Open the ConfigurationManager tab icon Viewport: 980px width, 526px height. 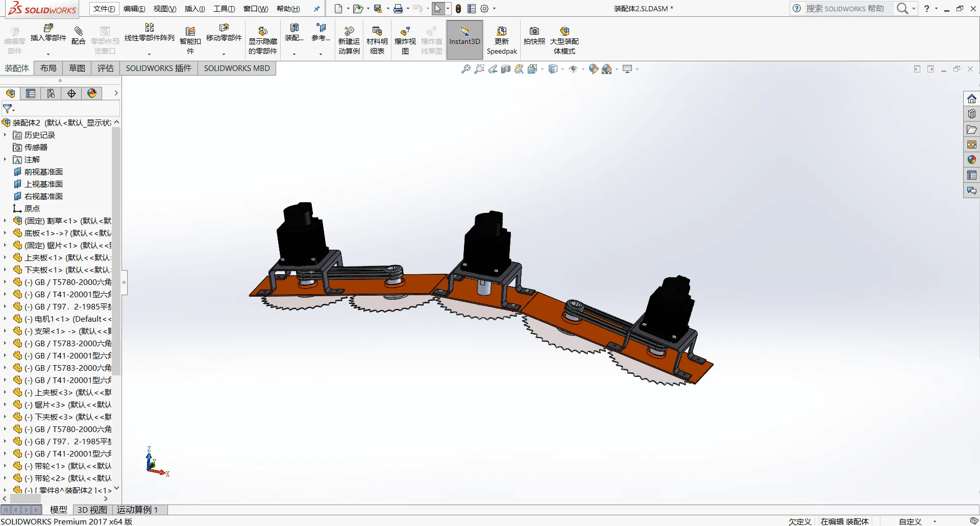pos(51,93)
